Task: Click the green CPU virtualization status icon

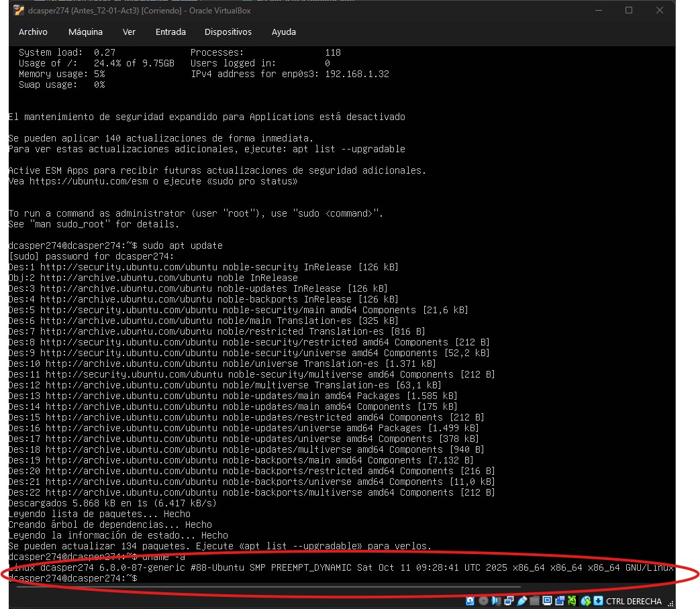Action: [x=572, y=601]
